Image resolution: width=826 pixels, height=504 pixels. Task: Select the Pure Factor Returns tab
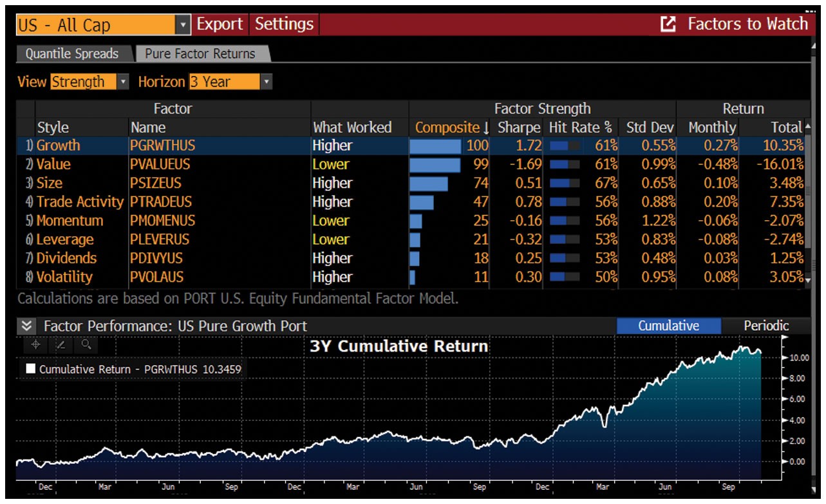coord(200,54)
